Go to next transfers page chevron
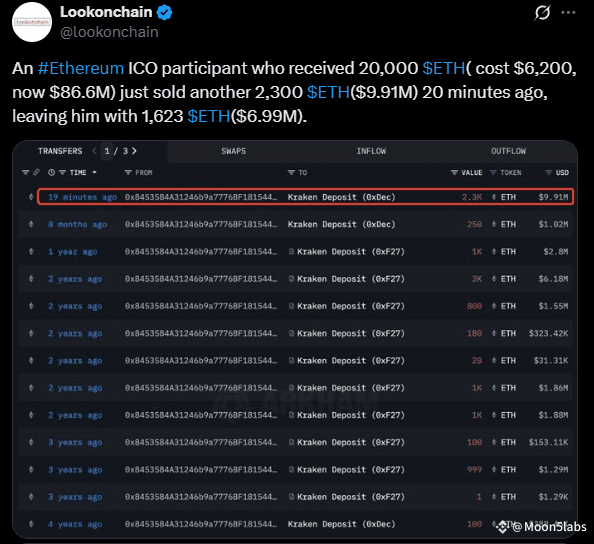The height and width of the screenshot is (544, 594). 134,151
